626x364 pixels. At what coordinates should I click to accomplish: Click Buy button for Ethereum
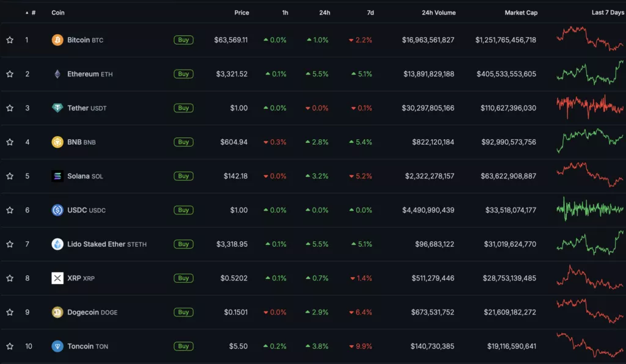tap(183, 74)
